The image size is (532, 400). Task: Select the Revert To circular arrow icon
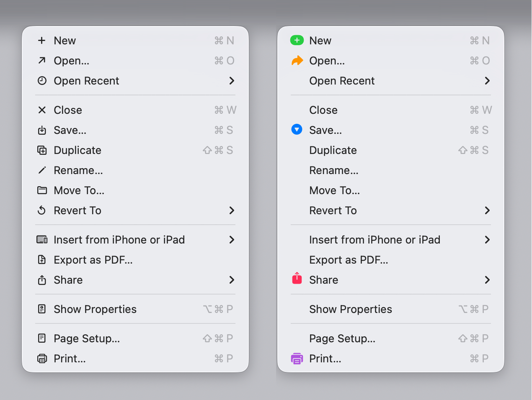tap(42, 210)
